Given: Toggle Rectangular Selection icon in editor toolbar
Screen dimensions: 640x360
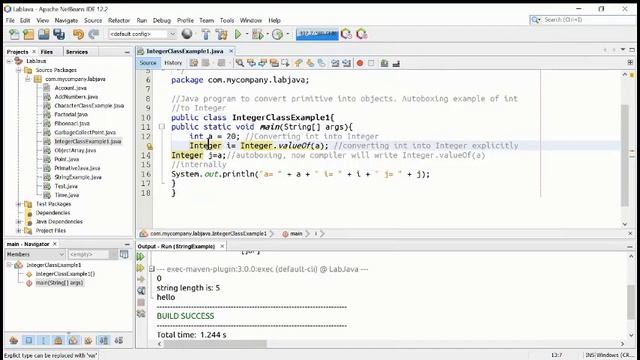Looking at the screenshot, I should tap(285, 63).
